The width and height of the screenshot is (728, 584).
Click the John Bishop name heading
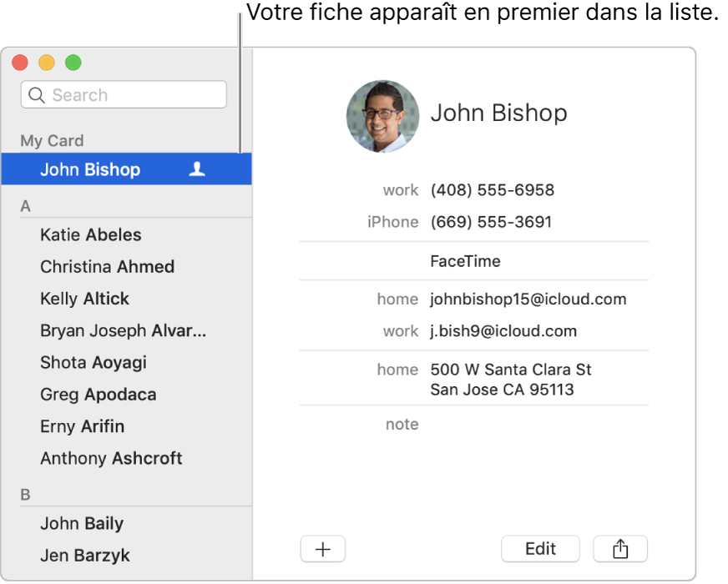[498, 113]
